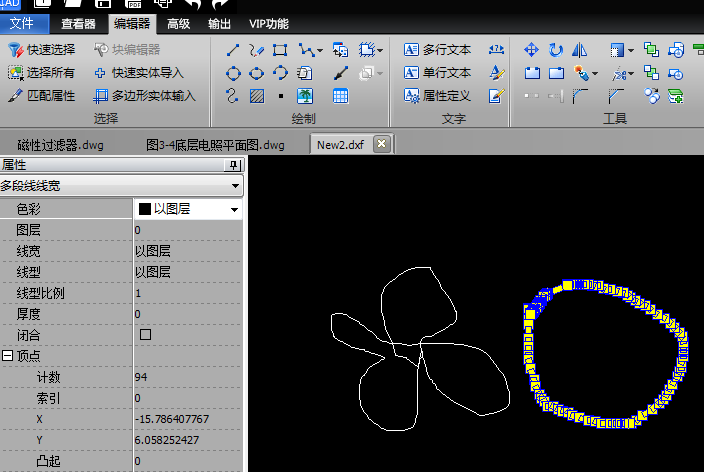This screenshot has height=472, width=704.
Task: Click the Redo arrow in top toolbar
Action: (x=220, y=4)
